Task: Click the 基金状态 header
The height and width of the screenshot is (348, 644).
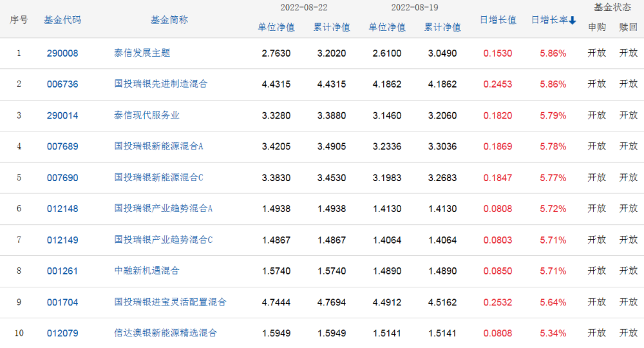Action: click(612, 7)
